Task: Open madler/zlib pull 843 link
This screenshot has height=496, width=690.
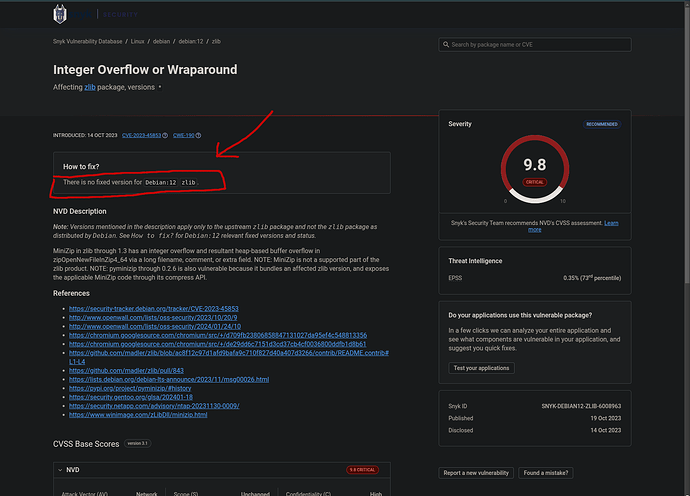Action: (x=126, y=371)
